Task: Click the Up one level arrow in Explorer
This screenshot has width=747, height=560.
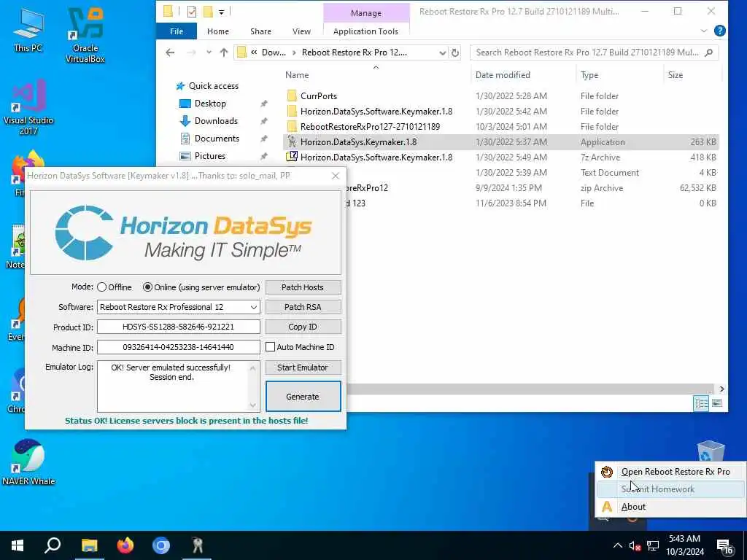Action: 224,52
